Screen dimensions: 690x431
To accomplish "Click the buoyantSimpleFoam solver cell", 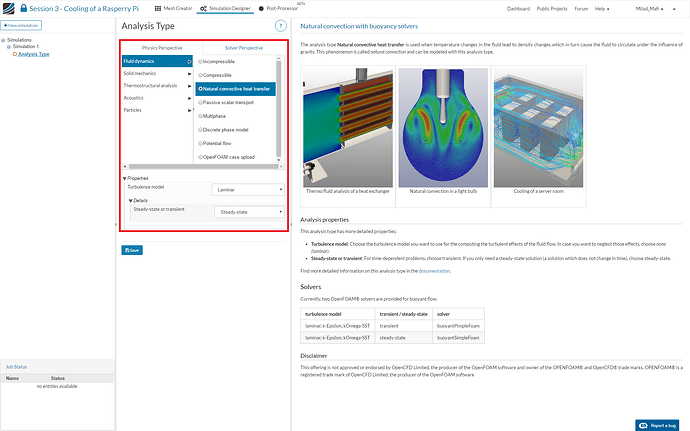I will [x=458, y=338].
